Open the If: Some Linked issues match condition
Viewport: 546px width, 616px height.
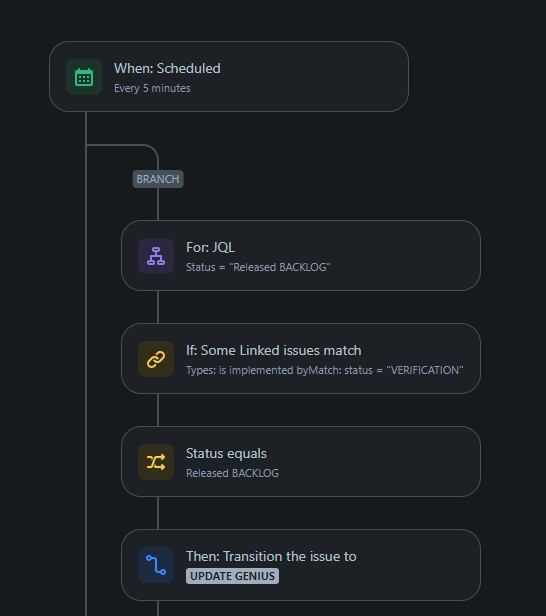(301, 359)
